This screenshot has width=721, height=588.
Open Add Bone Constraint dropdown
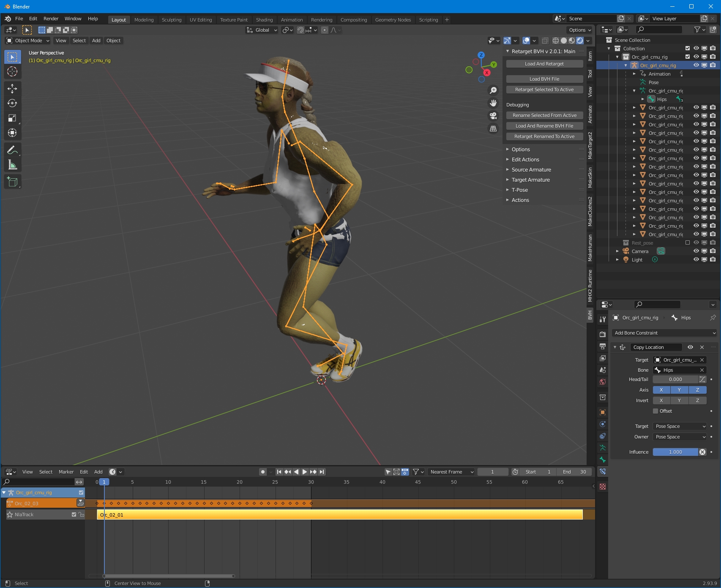pos(664,333)
